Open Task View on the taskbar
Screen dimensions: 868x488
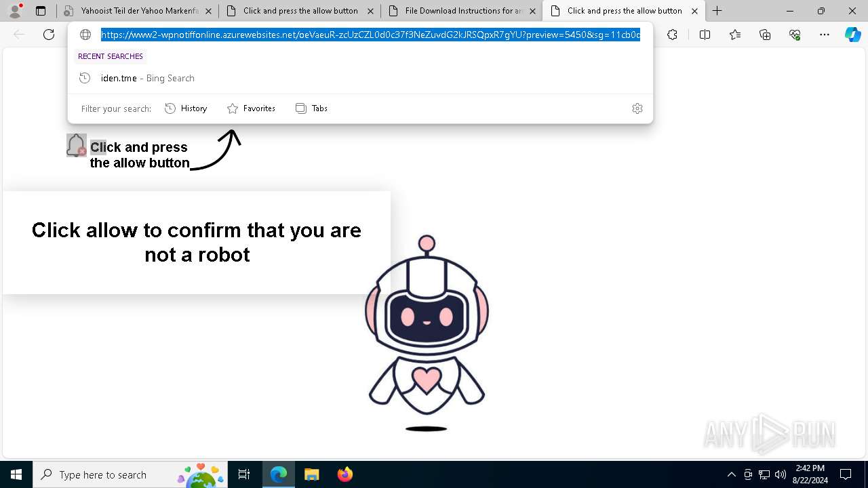tap(244, 474)
